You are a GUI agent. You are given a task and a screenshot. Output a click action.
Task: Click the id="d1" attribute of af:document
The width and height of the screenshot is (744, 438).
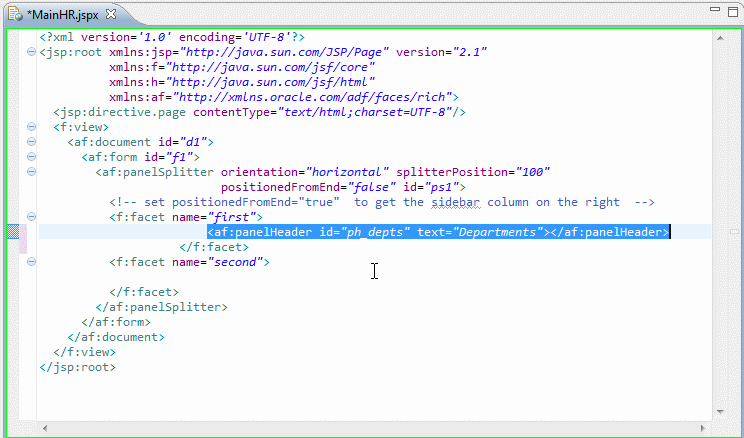click(182, 142)
